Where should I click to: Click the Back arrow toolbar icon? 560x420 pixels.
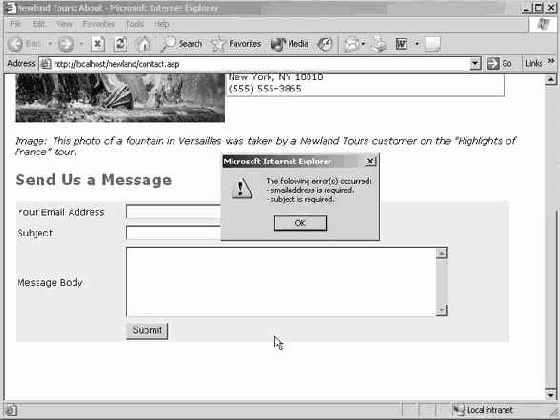tap(15, 44)
